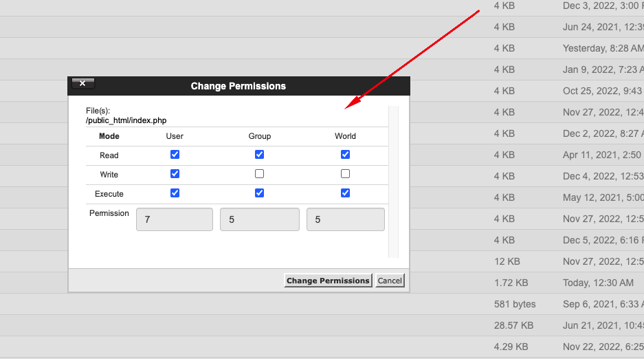This screenshot has width=644, height=359.
Task: Click the World permission number field
Action: (x=346, y=219)
